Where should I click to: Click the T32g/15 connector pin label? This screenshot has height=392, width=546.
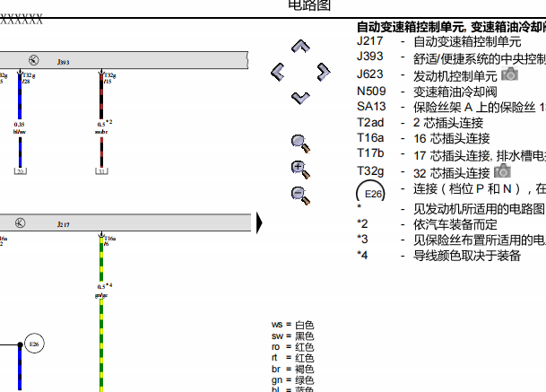(109, 78)
